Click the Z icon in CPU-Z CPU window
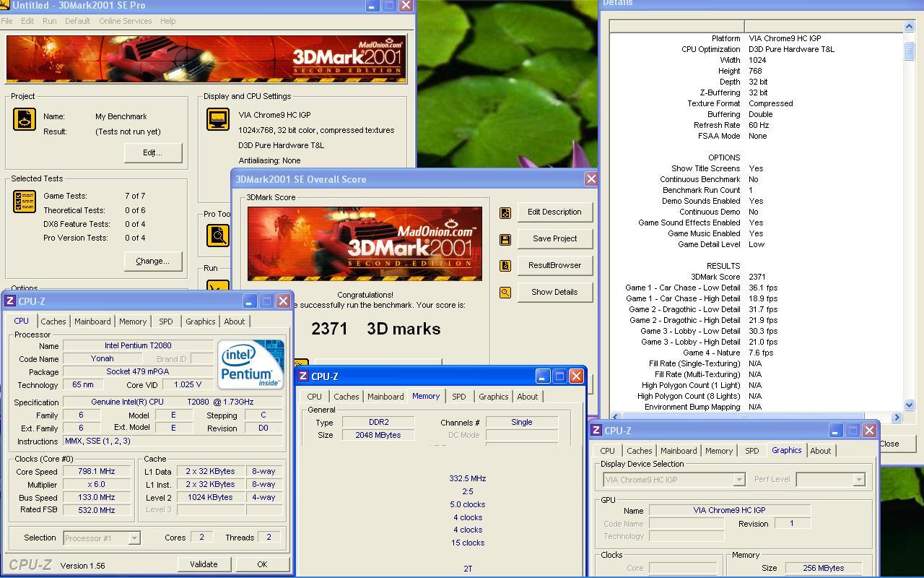Viewport: 924px width, 578px height. 10,301
